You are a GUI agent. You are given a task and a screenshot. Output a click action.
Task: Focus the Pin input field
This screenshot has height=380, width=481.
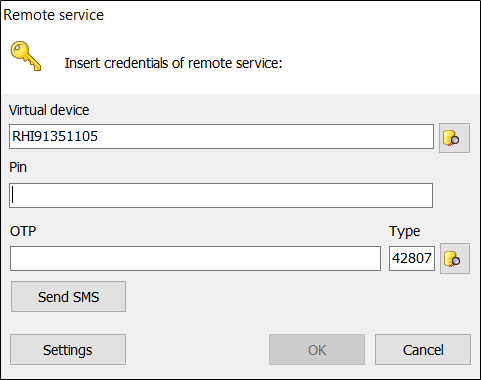point(221,195)
